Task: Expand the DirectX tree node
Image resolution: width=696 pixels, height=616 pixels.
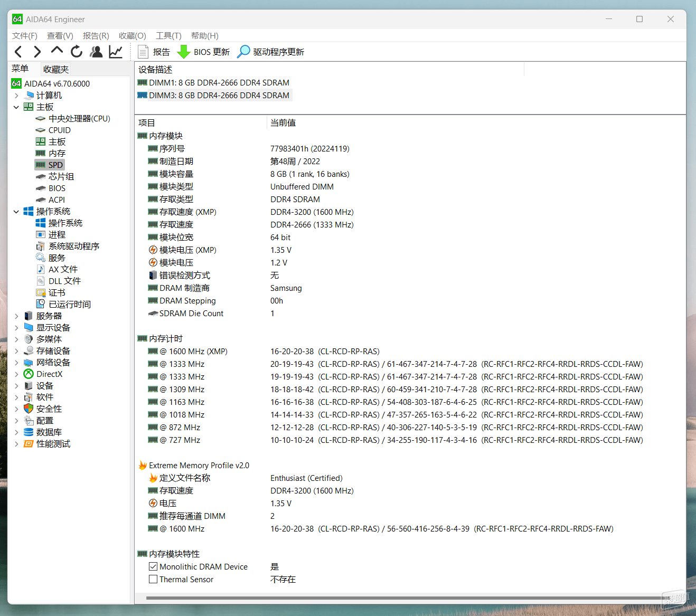Action: click(x=16, y=374)
